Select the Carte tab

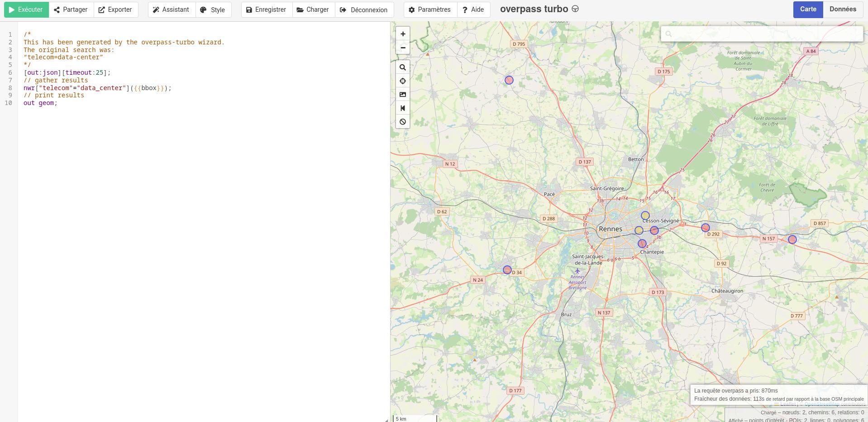click(808, 10)
